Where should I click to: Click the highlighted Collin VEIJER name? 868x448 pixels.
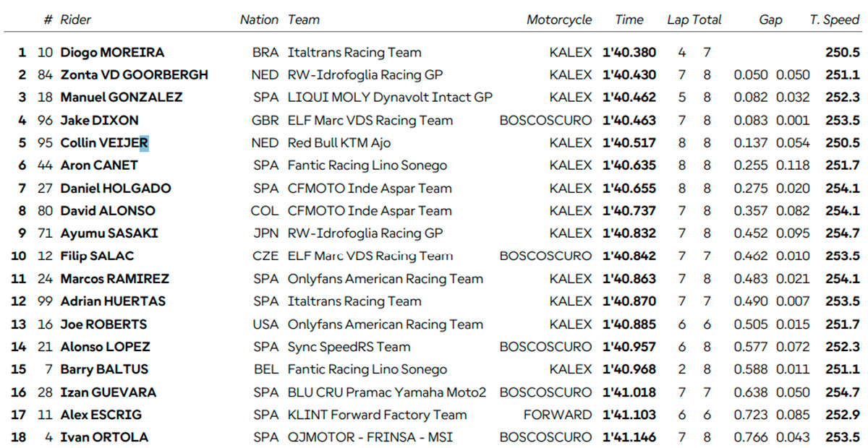coord(104,142)
